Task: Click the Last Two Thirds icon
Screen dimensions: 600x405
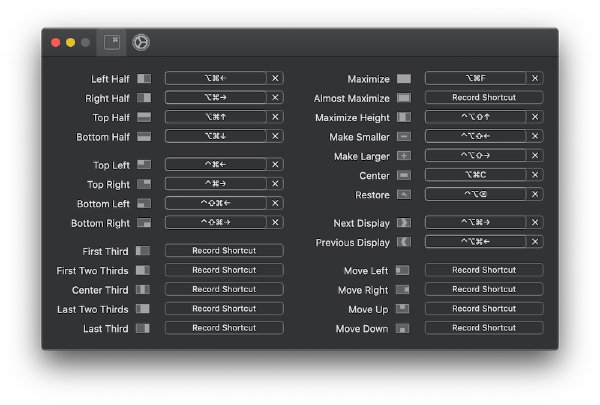Action: [x=143, y=309]
